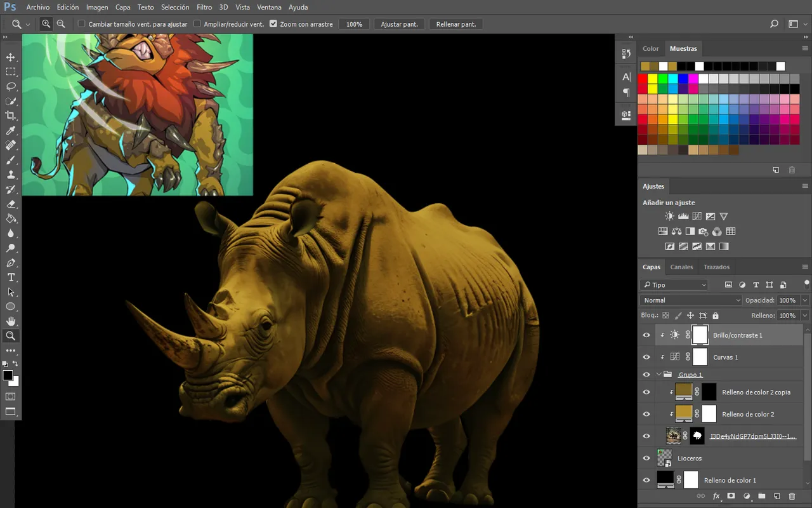Select the Eyedropper tool

11,131
